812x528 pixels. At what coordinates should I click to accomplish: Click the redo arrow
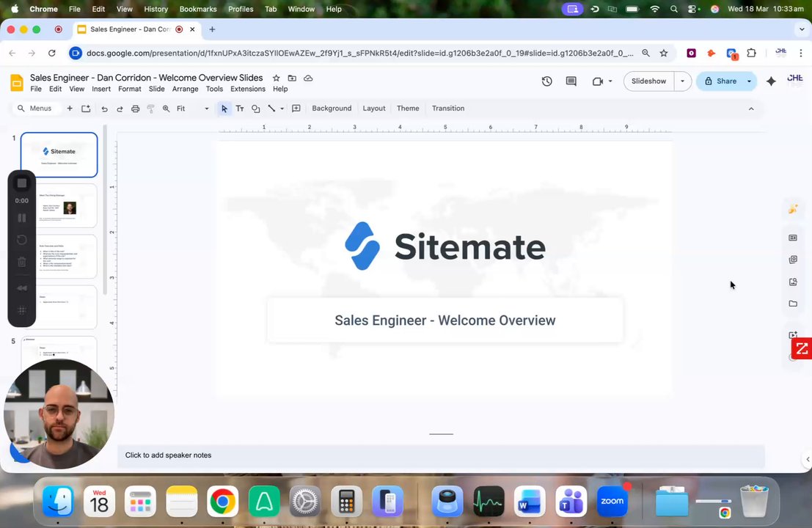pyautogui.click(x=120, y=109)
